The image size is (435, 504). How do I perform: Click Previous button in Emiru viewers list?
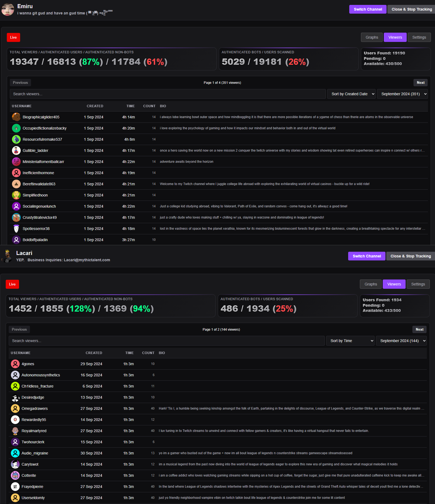coord(20,82)
